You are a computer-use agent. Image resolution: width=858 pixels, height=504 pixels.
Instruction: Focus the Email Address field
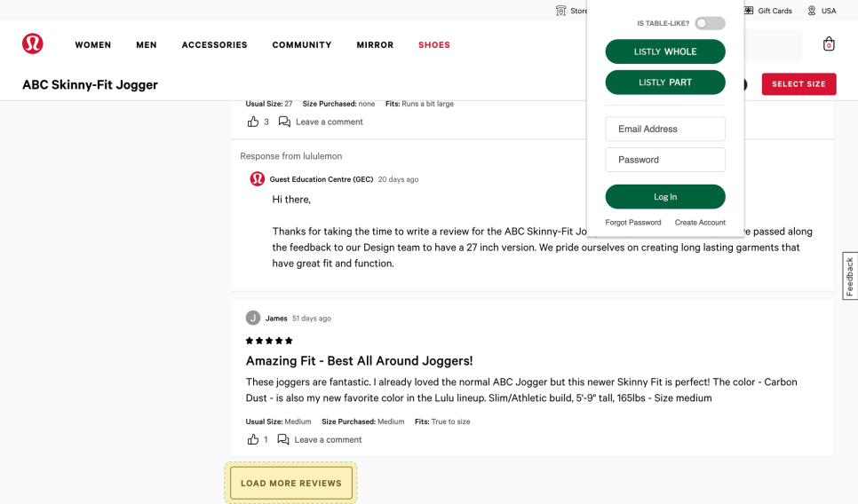point(665,130)
